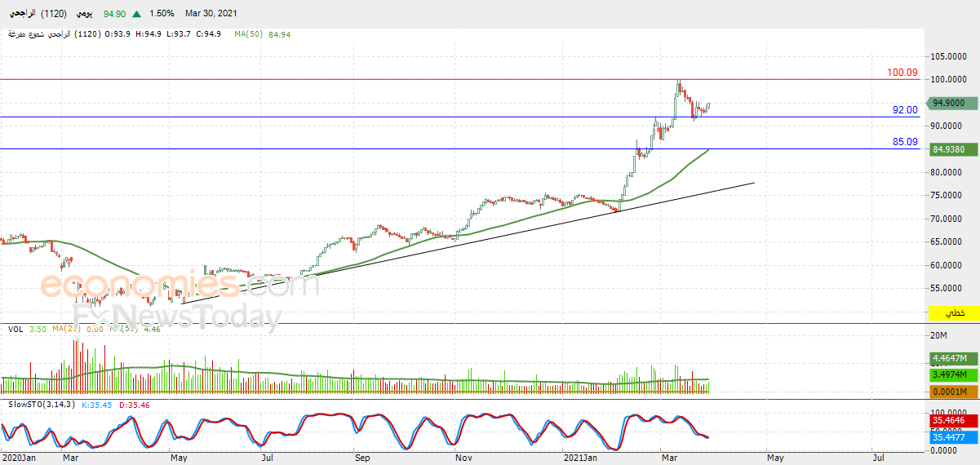Click the L:93.7 low value

click(177, 34)
